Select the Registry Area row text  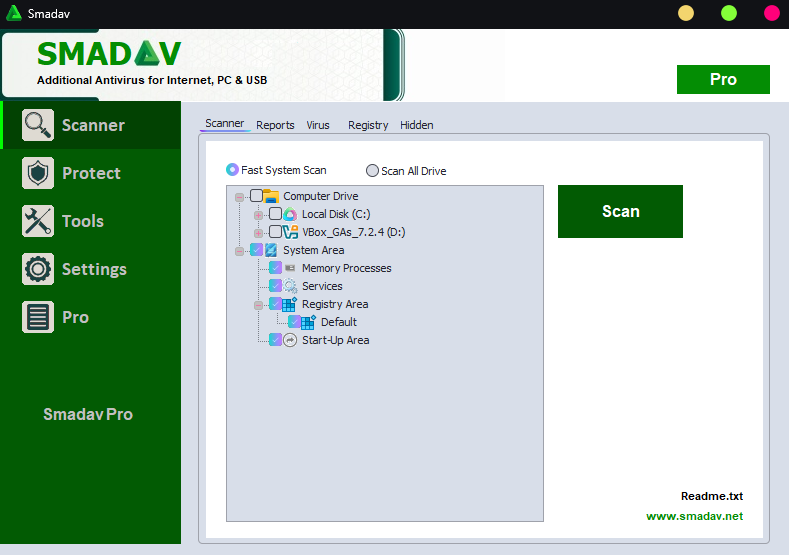tap(335, 304)
